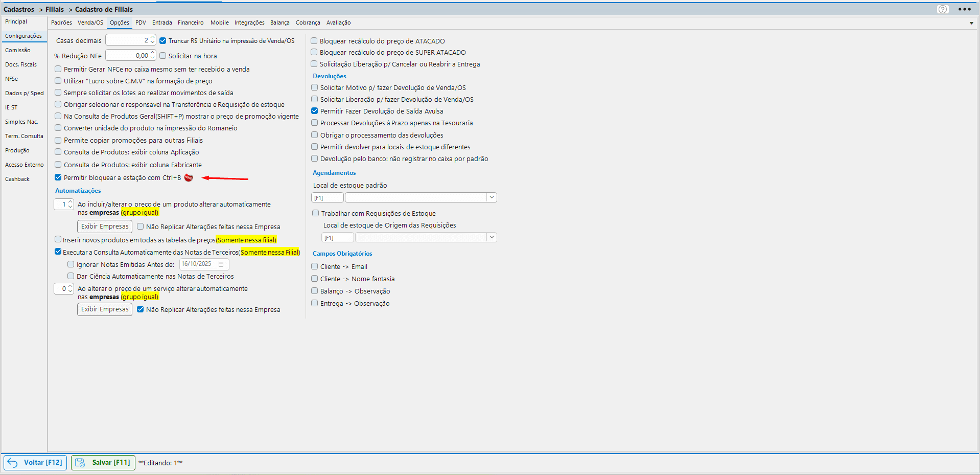Enable Ignorar Notas Emitidas Antes de checkbox
Image resolution: width=980 pixels, height=475 pixels.
click(71, 264)
